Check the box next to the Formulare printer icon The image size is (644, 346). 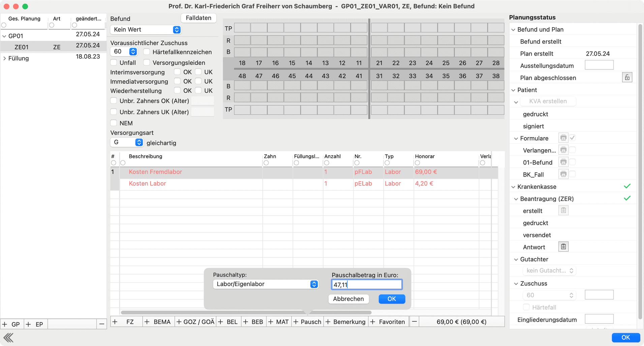(573, 138)
